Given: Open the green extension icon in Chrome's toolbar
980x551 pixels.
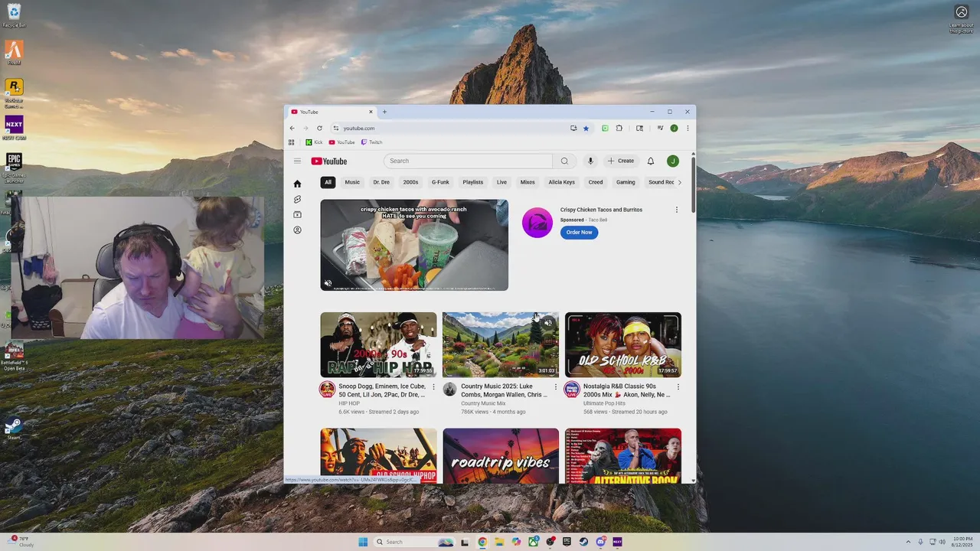Looking at the screenshot, I should pyautogui.click(x=605, y=128).
